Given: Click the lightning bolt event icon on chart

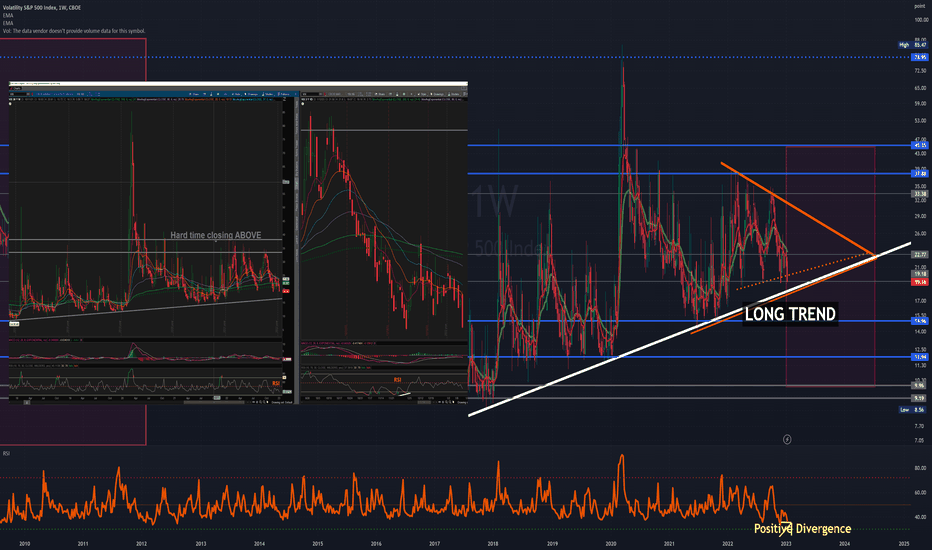Looking at the screenshot, I should tap(787, 439).
